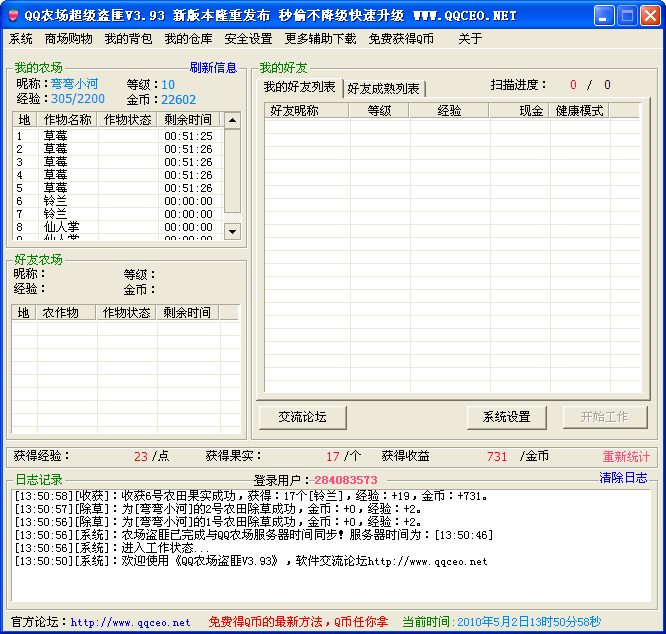Click the 重新统计 link

pyautogui.click(x=625, y=456)
